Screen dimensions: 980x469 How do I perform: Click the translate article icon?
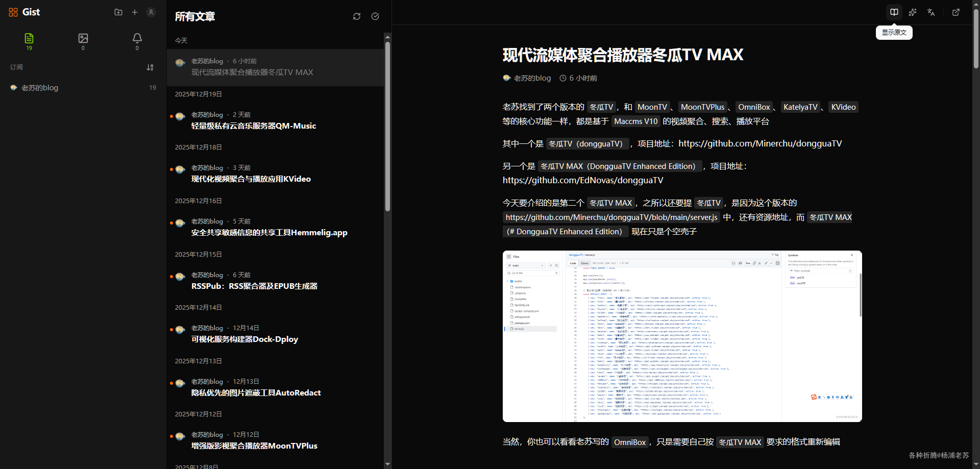pyautogui.click(x=931, y=12)
